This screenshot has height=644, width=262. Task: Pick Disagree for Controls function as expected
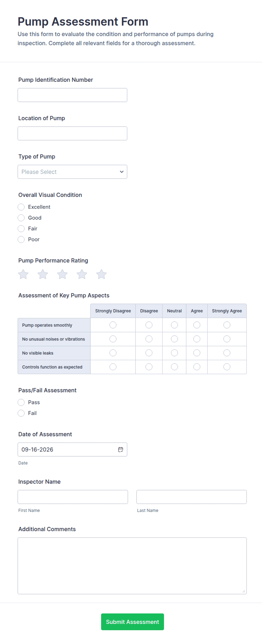coord(149,367)
